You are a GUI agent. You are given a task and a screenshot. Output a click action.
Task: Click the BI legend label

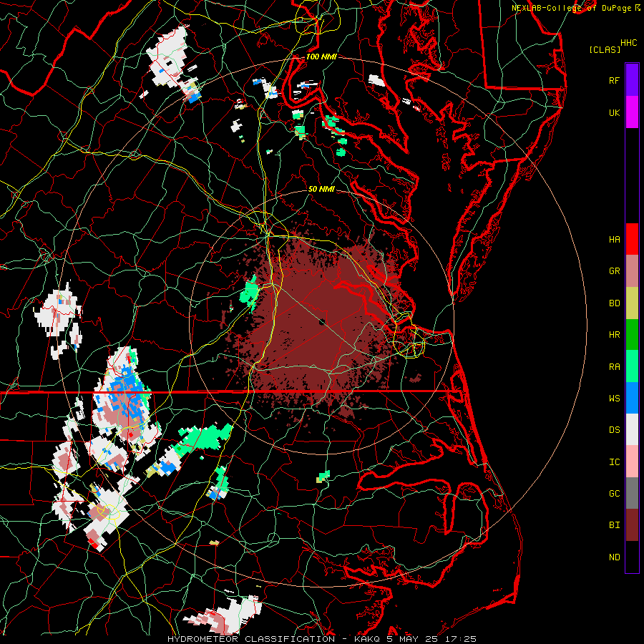(615, 525)
